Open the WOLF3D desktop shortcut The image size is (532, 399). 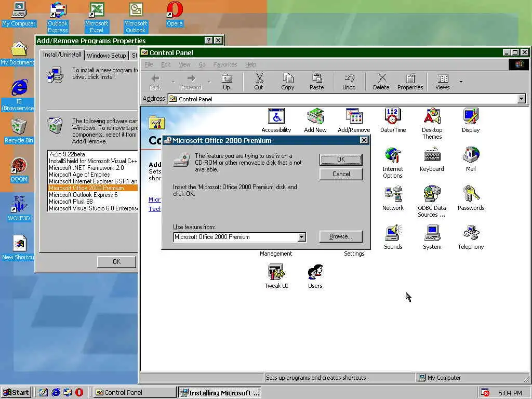[19, 209]
